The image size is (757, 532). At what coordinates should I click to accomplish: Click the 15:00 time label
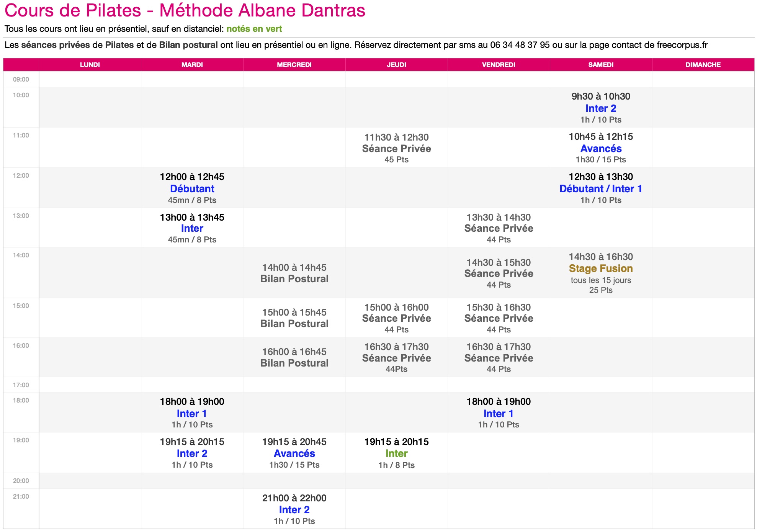(x=21, y=306)
